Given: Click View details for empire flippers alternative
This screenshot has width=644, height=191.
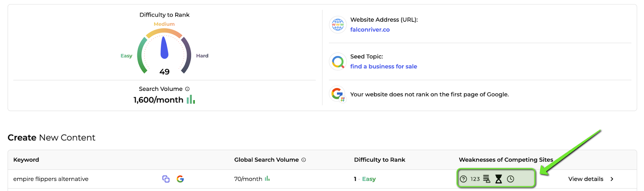Looking at the screenshot, I should [586, 179].
